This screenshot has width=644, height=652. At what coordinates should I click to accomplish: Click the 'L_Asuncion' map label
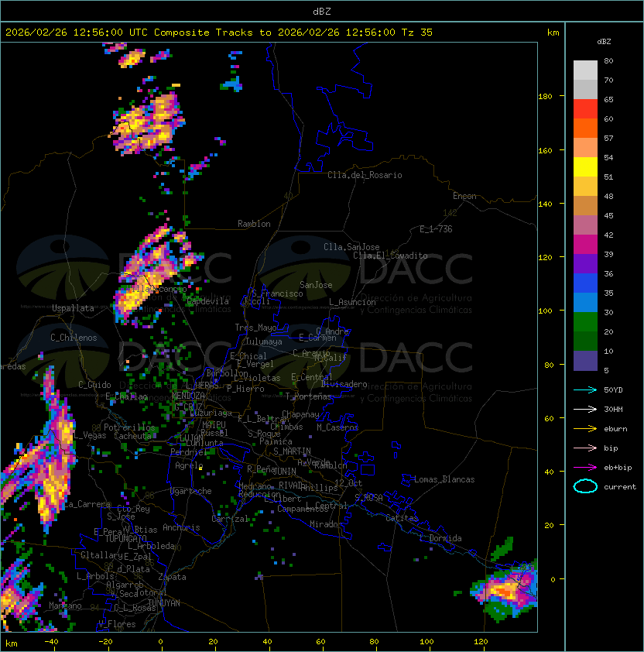(x=352, y=302)
